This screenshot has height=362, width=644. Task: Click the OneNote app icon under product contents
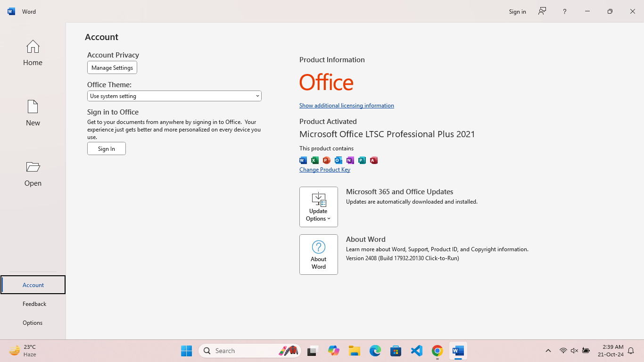[350, 160]
